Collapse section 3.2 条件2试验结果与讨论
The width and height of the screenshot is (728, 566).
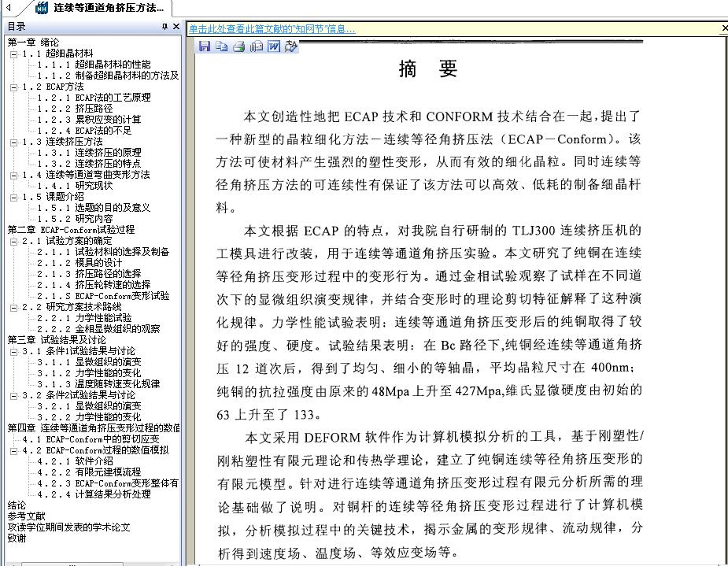13,396
